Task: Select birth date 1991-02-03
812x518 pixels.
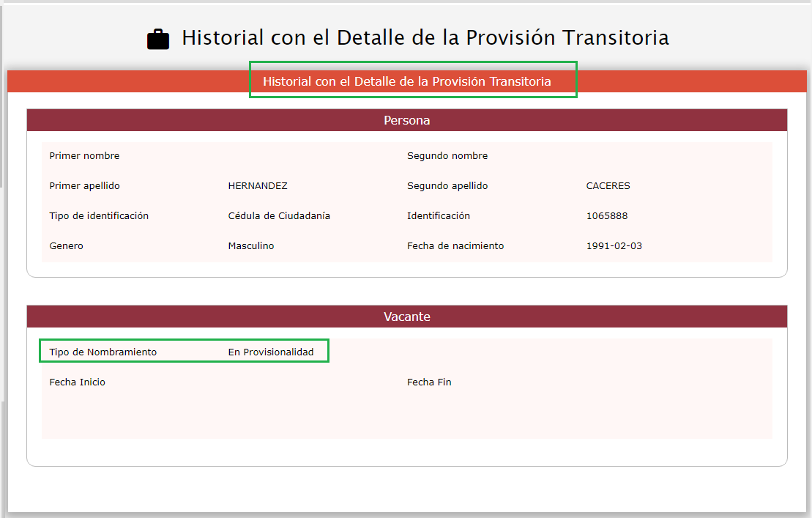Action: click(x=614, y=246)
